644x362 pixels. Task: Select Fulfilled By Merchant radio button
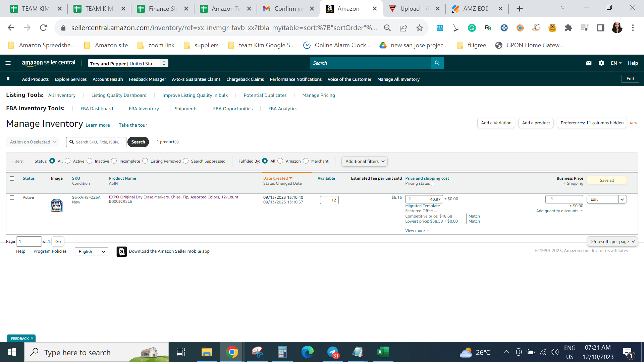[306, 161]
